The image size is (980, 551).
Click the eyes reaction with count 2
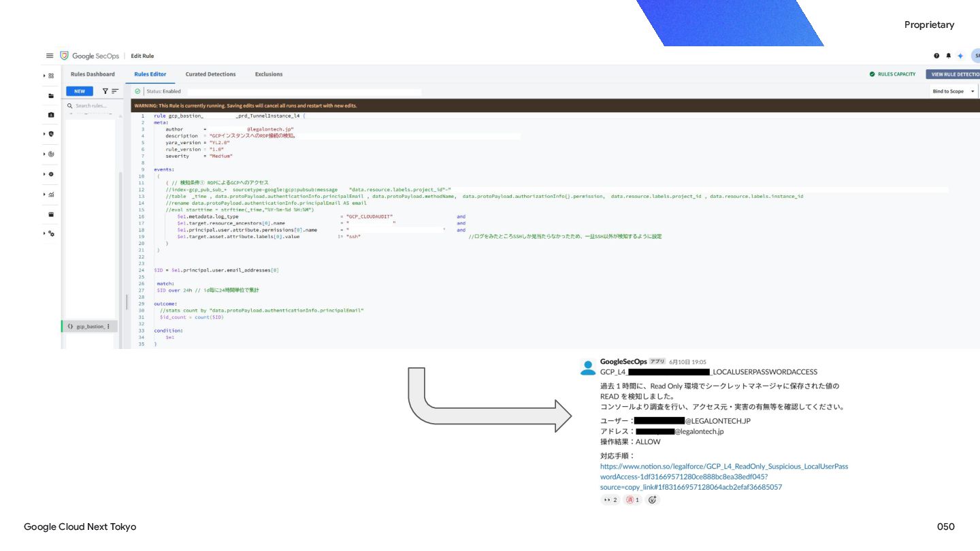coord(610,500)
